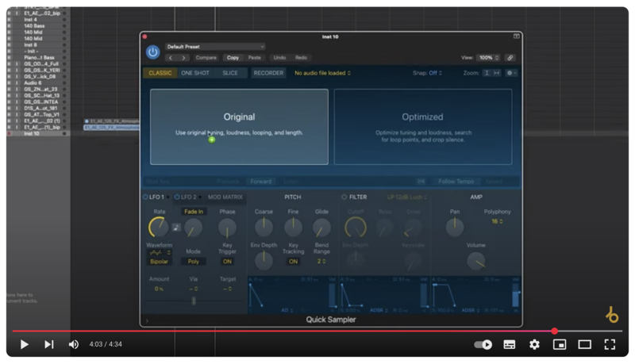This screenshot has height=364, width=635.
Task: Open the video settings gear
Action: point(534,345)
